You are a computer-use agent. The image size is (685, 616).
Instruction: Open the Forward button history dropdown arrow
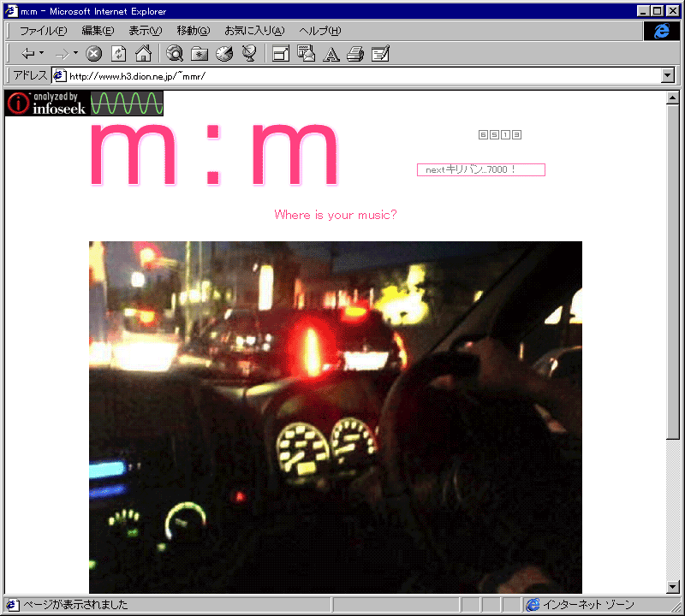point(75,53)
